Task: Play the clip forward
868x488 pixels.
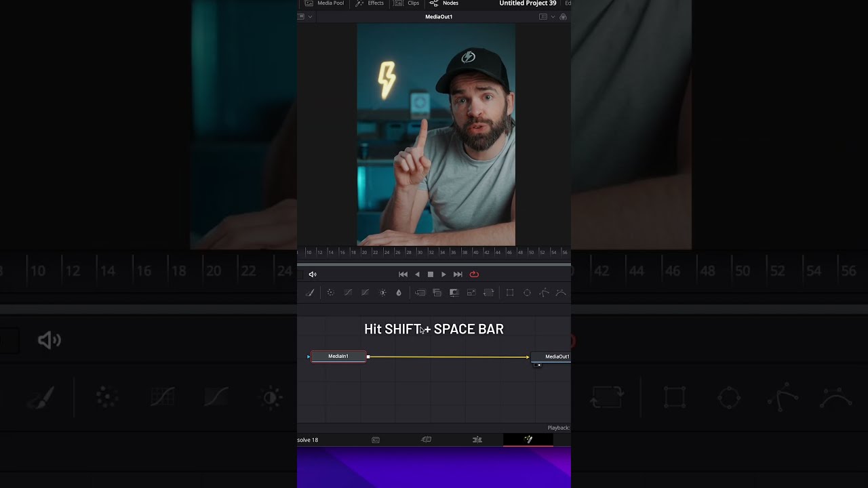Action: (443, 274)
